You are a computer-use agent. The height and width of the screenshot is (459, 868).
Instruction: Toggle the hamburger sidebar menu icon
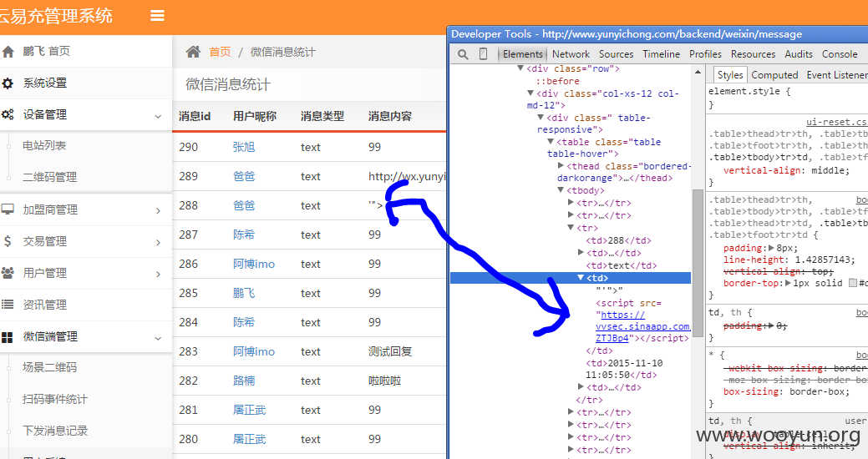click(x=157, y=16)
